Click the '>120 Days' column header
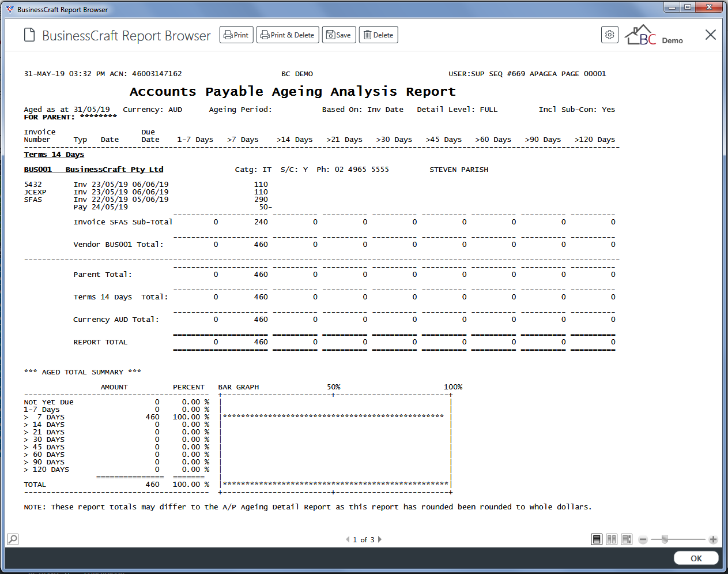This screenshot has height=574, width=728. pyautogui.click(x=595, y=140)
